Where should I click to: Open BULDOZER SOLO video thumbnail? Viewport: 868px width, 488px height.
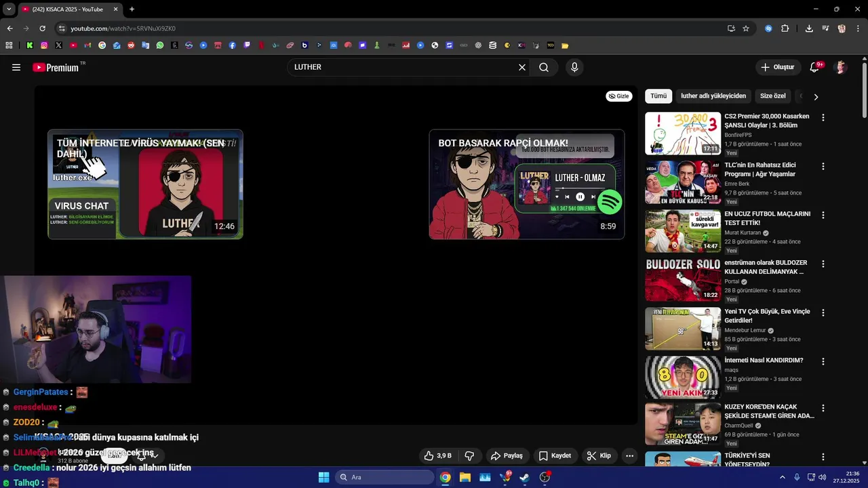(x=683, y=280)
